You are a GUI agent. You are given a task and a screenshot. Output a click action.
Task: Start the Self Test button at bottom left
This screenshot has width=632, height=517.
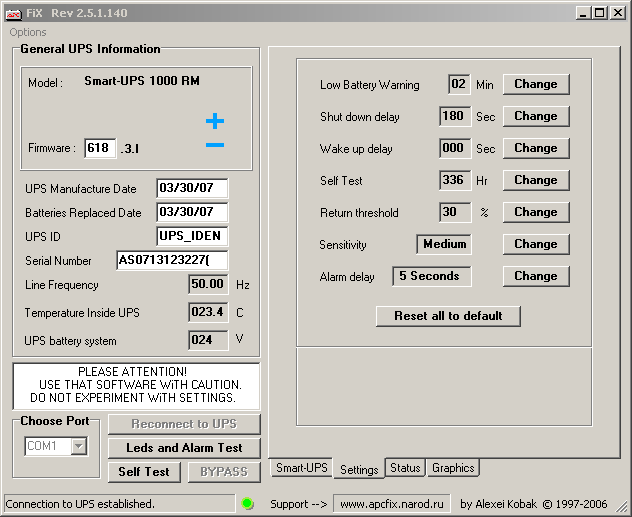coord(144,472)
